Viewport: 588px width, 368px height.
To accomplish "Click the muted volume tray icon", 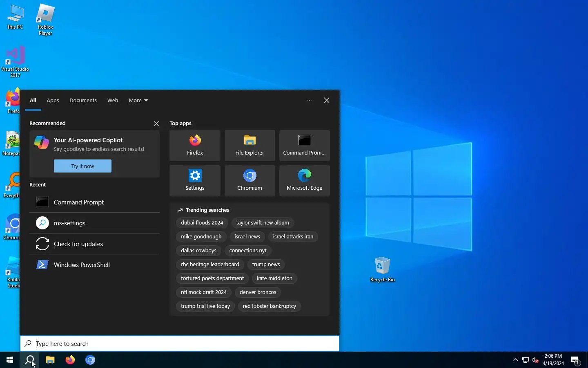I will [x=535, y=360].
